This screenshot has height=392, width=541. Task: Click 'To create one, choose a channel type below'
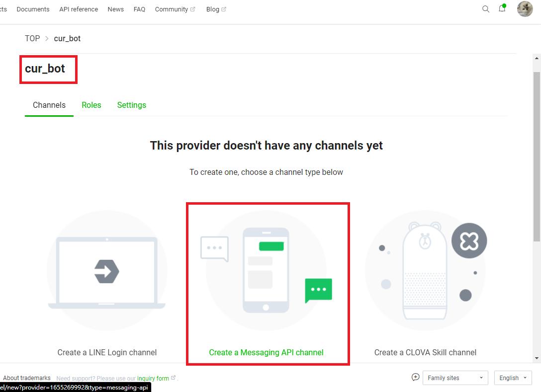(x=267, y=172)
